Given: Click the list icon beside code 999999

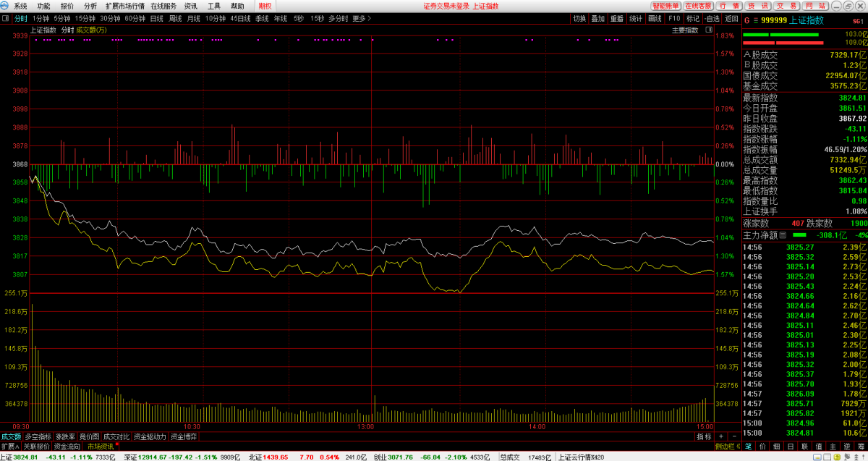Looking at the screenshot, I should point(754,20).
